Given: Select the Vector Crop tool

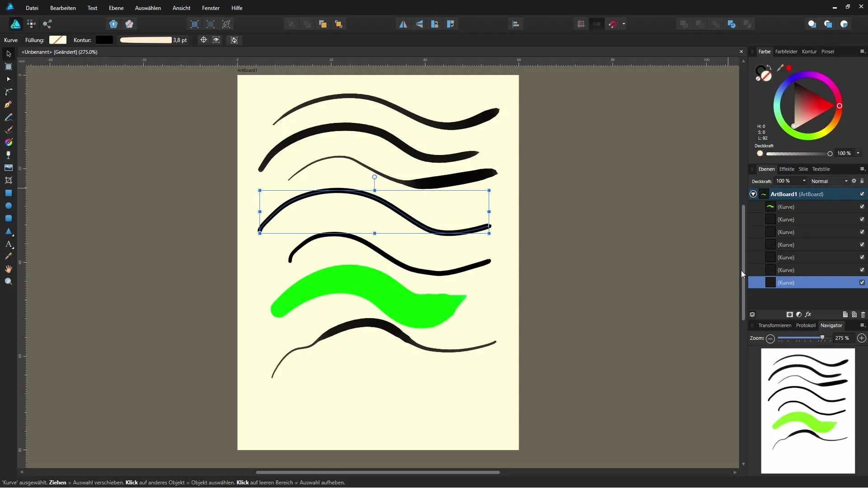Looking at the screenshot, I should point(9,180).
